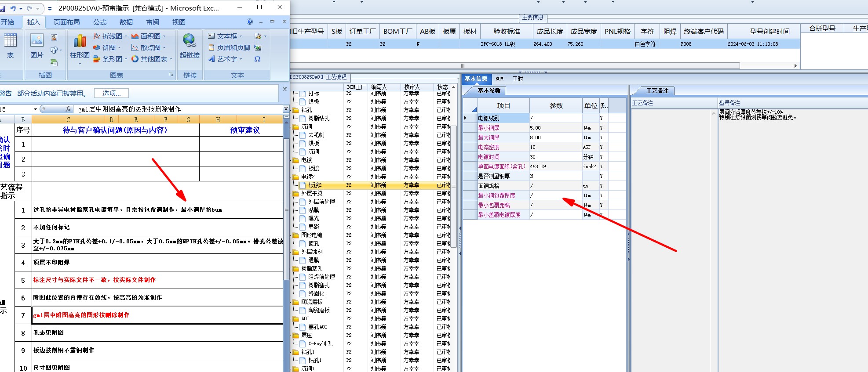This screenshot has height=372, width=868.
Task: Open the 图表 group dialog launcher
Action: (171, 75)
